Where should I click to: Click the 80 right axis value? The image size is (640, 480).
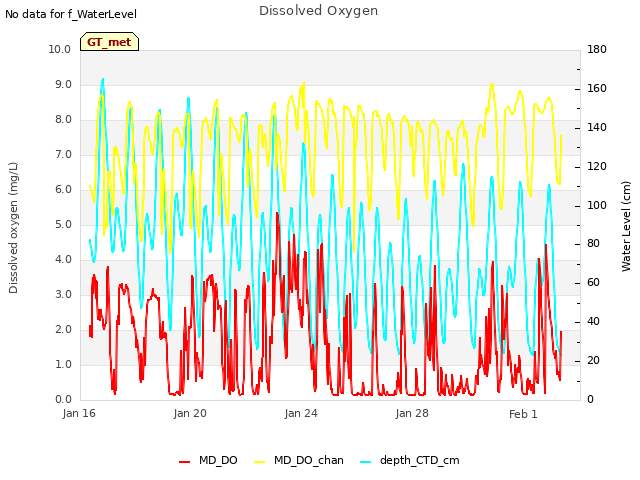(x=593, y=244)
